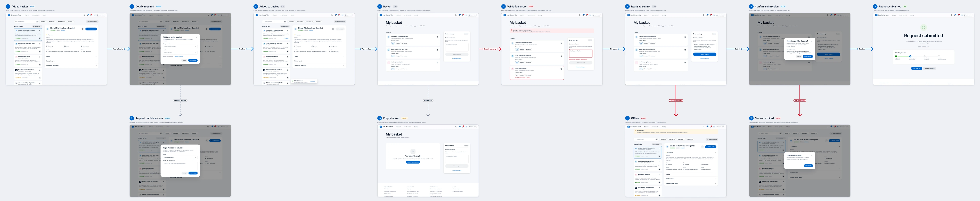Viewport: 980px width, 201px height.
Task: Click Advanced filters in Add to basket frame
Action: 92,22
